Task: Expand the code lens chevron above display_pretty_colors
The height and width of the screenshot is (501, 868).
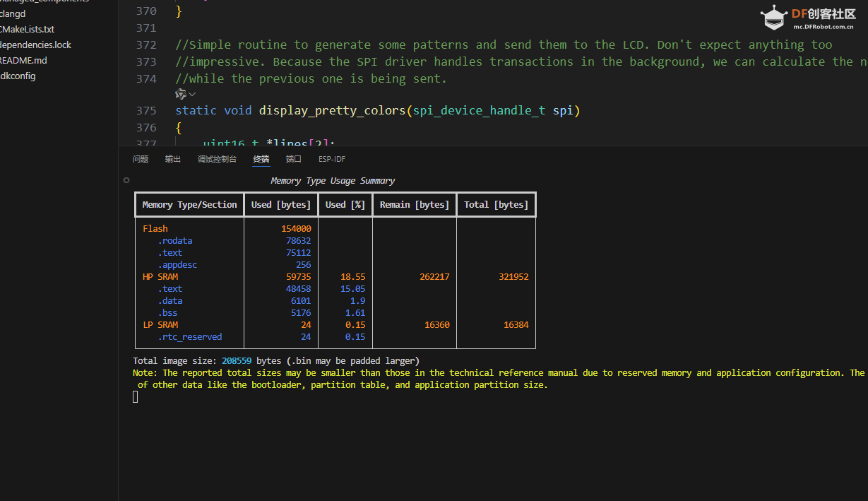Action: 192,94
